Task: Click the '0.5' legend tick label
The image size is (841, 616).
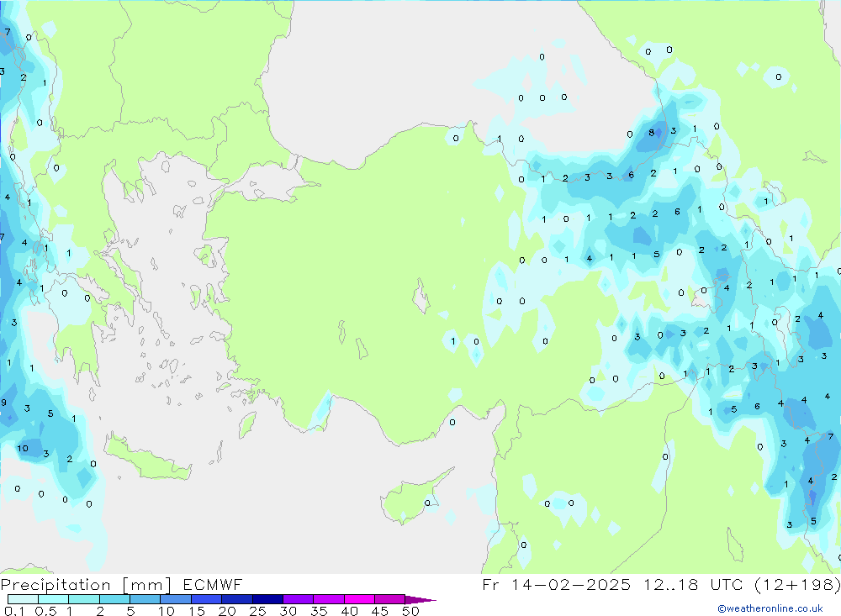Action: 45,611
